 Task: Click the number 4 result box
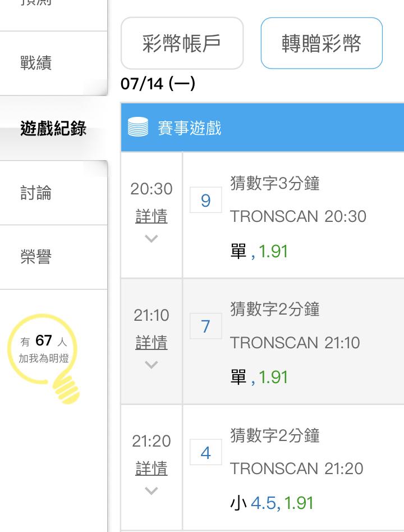[x=206, y=452]
